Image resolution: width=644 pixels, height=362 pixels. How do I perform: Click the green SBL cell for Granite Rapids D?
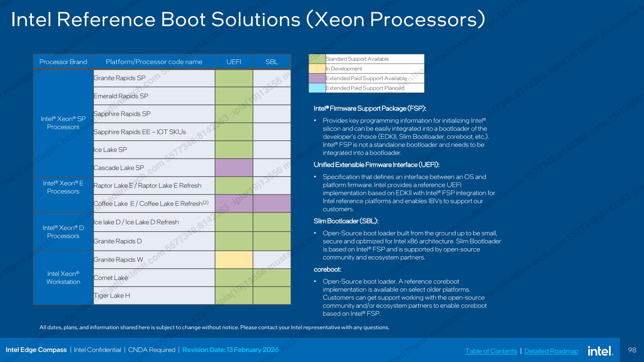tap(272, 241)
